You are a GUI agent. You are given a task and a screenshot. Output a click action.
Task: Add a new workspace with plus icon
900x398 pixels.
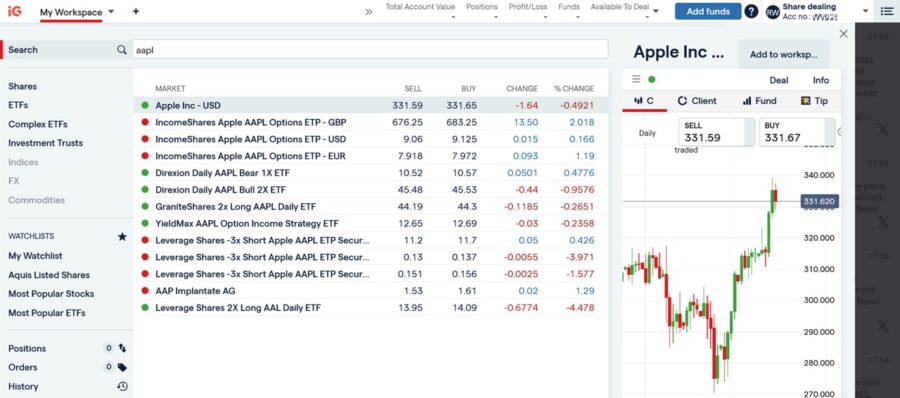point(136,11)
